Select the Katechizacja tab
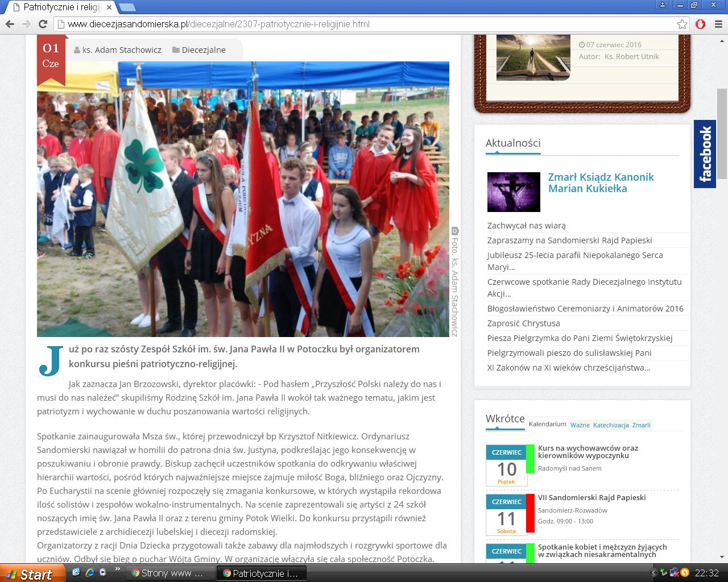The height and width of the screenshot is (582, 728). pos(610,425)
